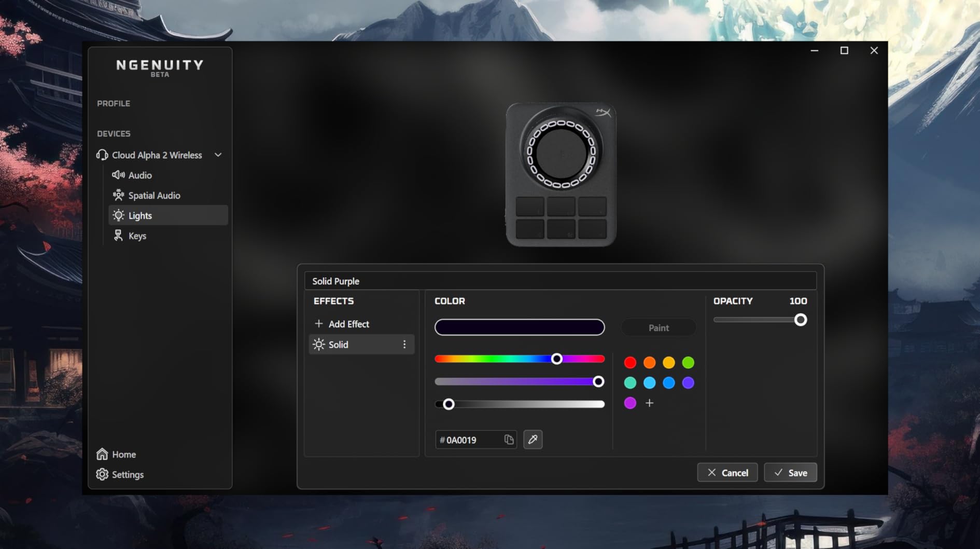Maximize the NGENUITY window

click(x=844, y=50)
